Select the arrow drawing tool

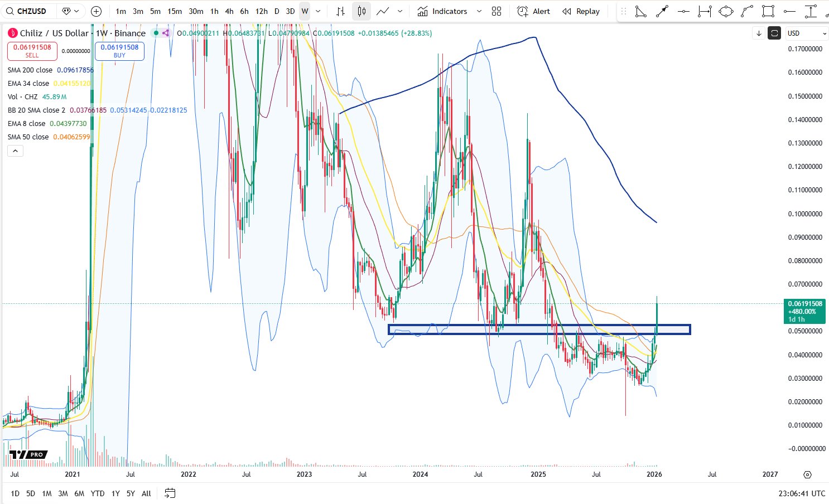[662, 11]
